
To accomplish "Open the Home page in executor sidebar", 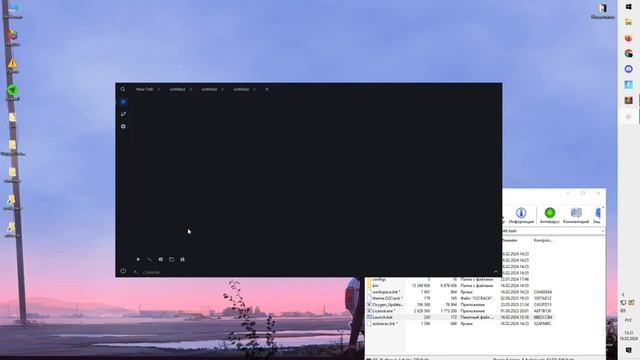I will [123, 102].
